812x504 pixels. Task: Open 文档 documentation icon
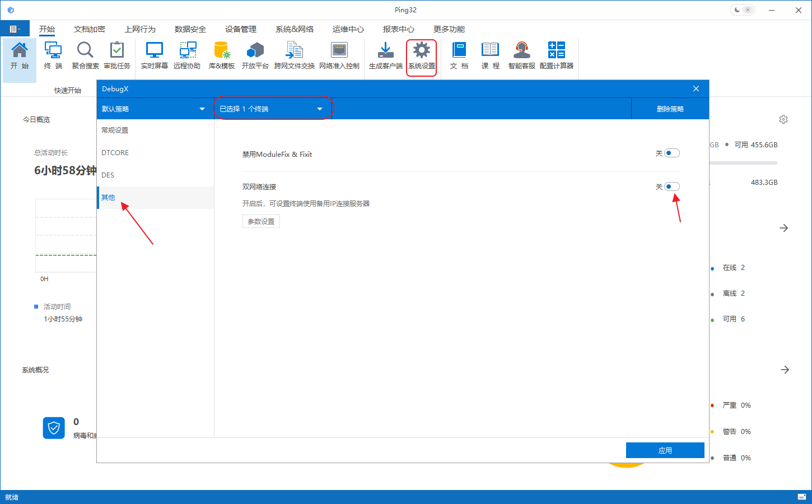459,55
